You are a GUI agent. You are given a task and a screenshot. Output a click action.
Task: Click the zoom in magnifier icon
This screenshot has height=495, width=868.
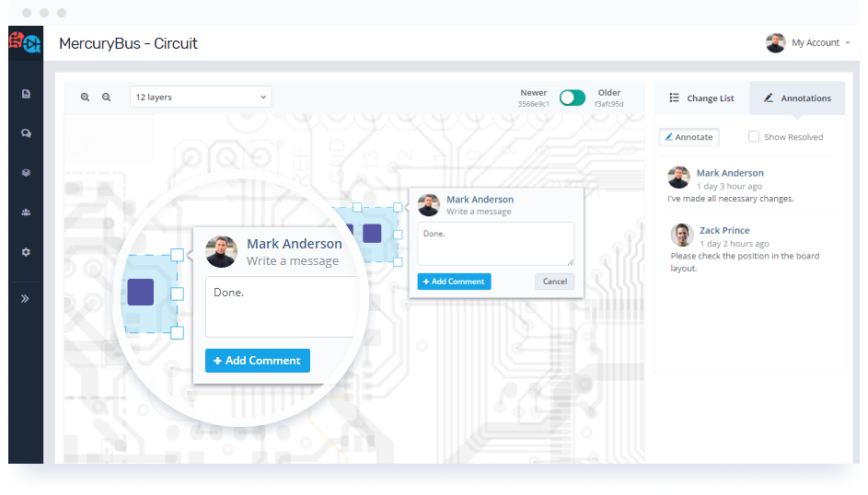85,98
